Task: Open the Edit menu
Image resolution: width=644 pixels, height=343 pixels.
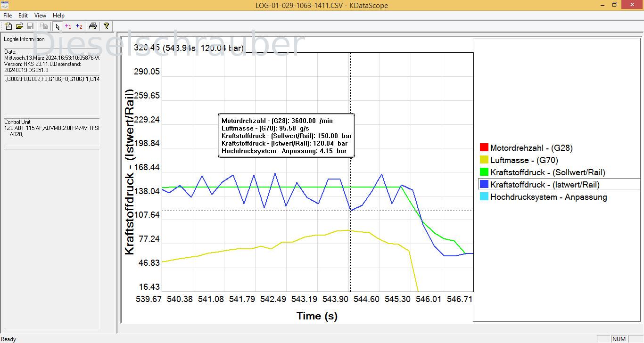Action: [23, 16]
